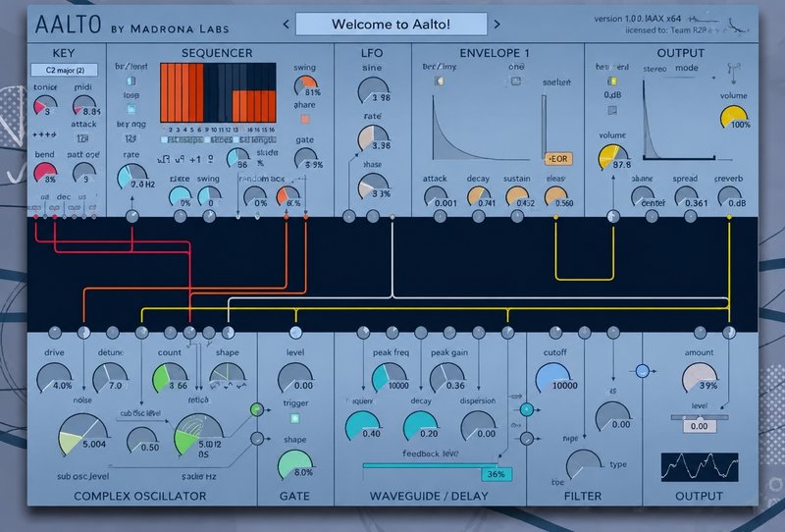The image size is (785, 532).
Task: Click the tonic knob in KEY
Action: tap(45, 106)
